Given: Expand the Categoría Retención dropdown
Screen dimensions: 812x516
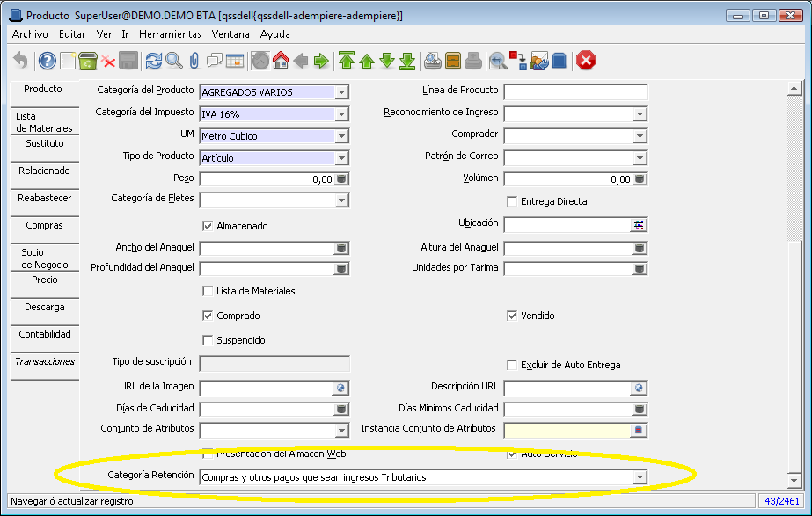Looking at the screenshot, I should pos(640,477).
